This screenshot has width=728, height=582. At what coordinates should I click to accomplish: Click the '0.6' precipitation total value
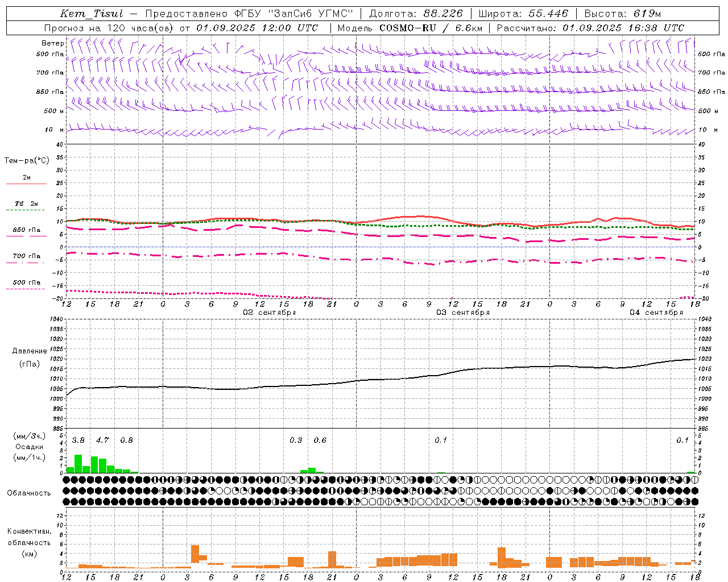[320, 440]
